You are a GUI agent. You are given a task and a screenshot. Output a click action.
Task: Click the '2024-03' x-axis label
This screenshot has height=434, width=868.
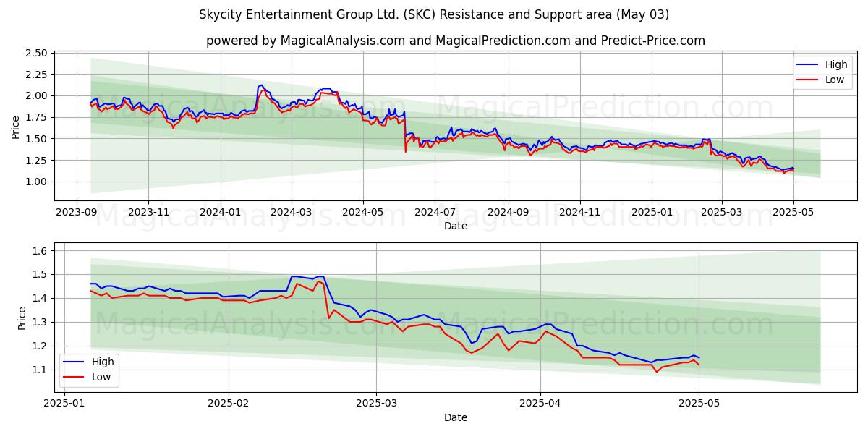pyautogui.click(x=292, y=213)
